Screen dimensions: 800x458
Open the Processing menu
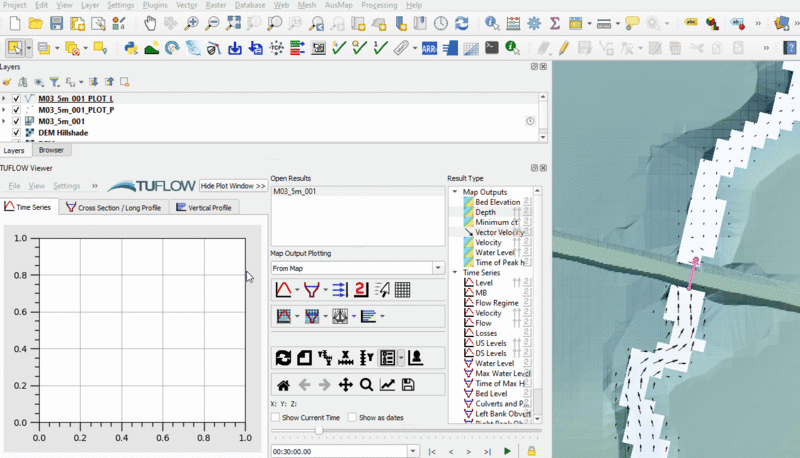tap(379, 5)
